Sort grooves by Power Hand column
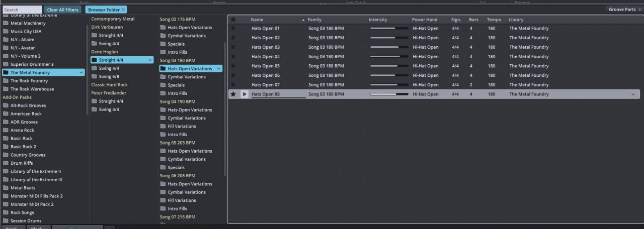Screen dimensions: 644x229 (x=425, y=20)
